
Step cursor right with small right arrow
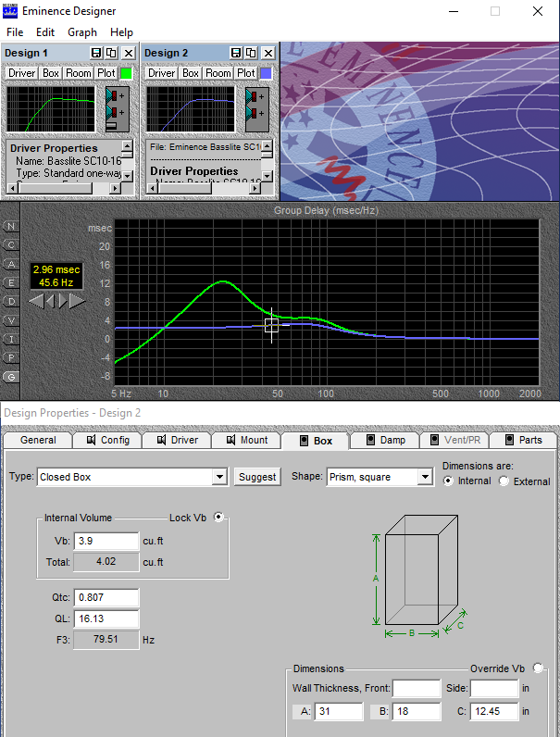coord(63,301)
